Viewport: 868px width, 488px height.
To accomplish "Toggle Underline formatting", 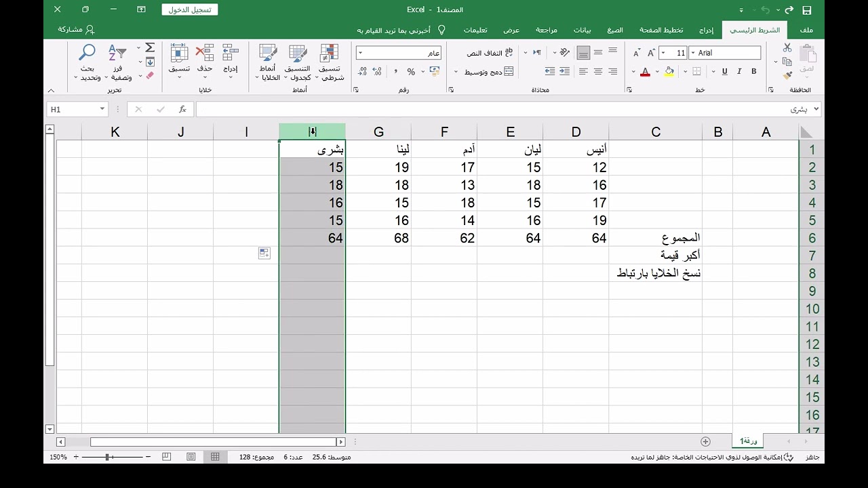I will point(724,71).
